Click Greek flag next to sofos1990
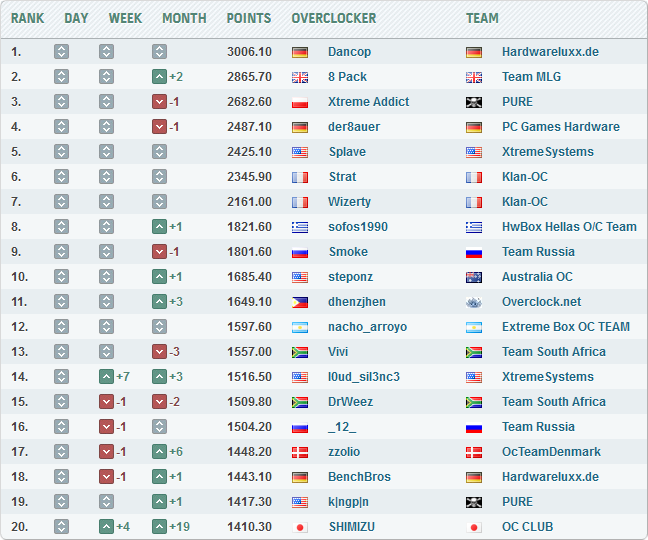Image resolution: width=648 pixels, height=540 pixels. click(300, 227)
